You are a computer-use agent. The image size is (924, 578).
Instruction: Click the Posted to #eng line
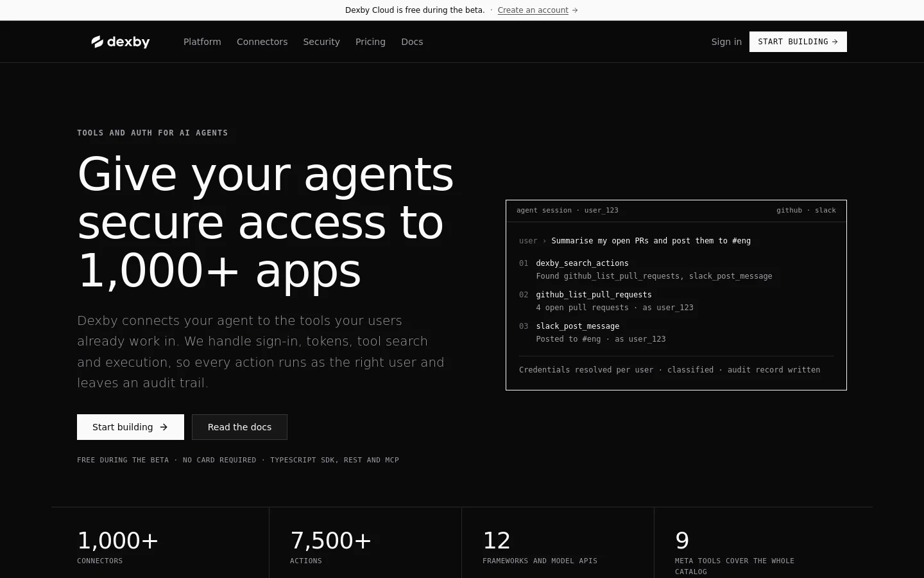click(601, 339)
